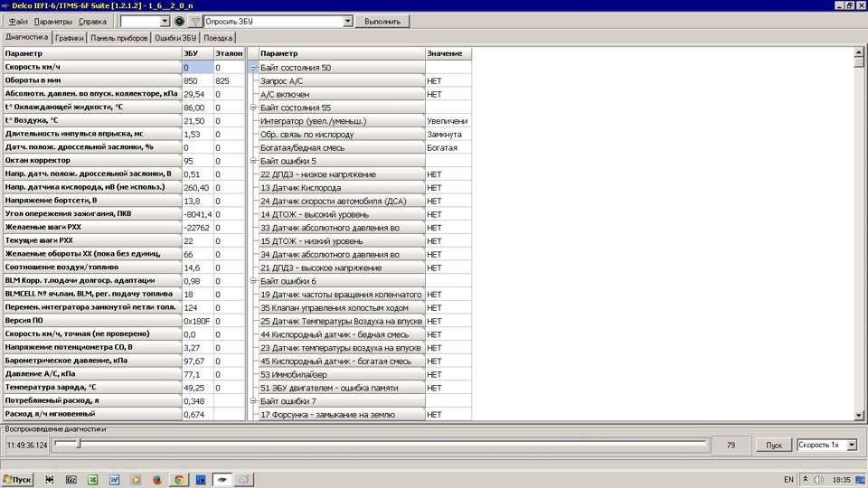Image resolution: width=868 pixels, height=488 pixels.
Task: Click the show desktop icon by the clock
Action: (860, 480)
